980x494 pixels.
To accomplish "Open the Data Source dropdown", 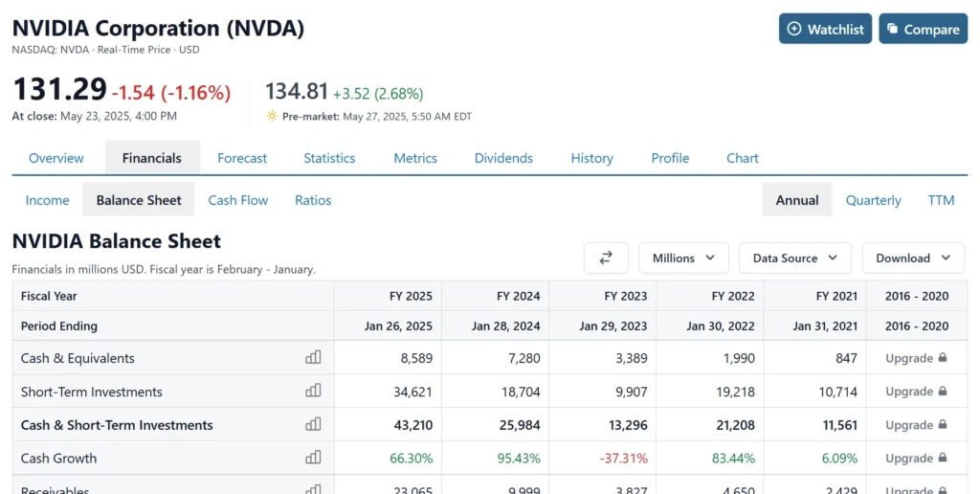I will click(x=794, y=258).
